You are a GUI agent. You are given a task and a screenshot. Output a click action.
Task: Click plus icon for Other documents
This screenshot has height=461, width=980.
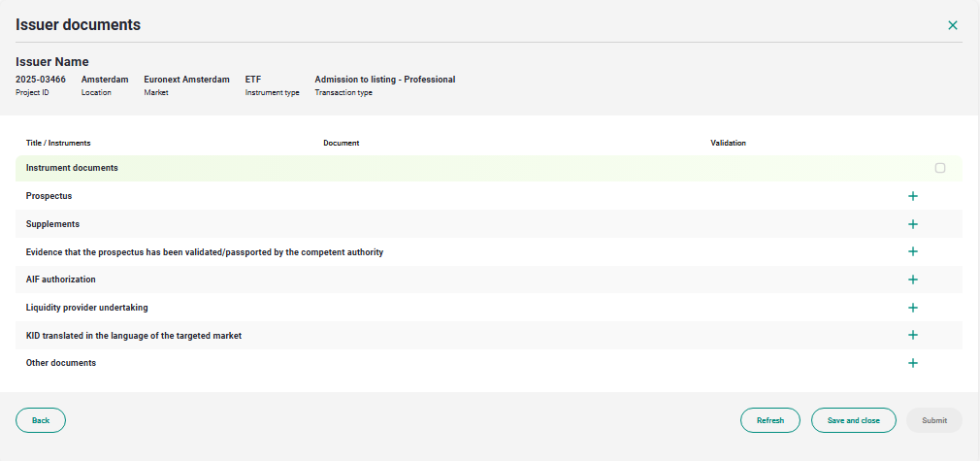[912, 363]
